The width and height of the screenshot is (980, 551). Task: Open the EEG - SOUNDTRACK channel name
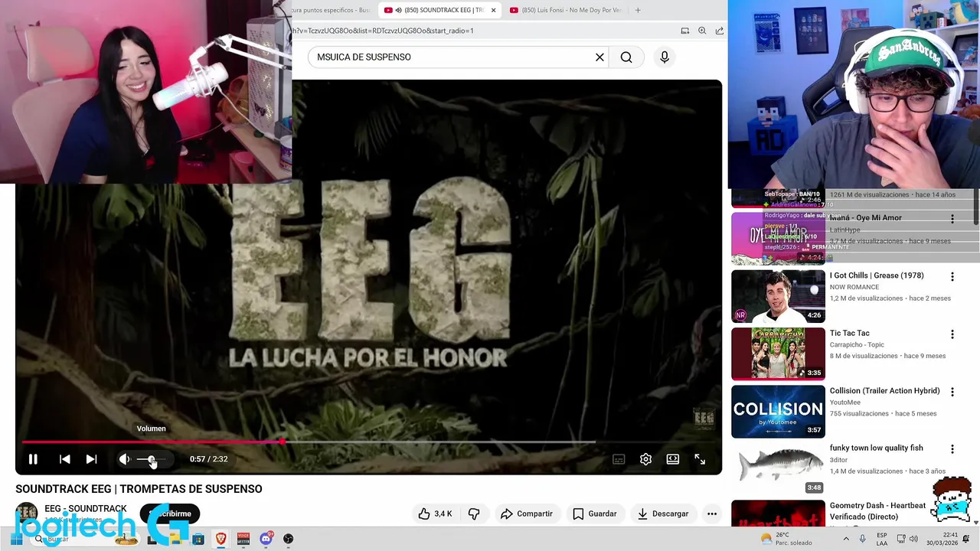86,509
